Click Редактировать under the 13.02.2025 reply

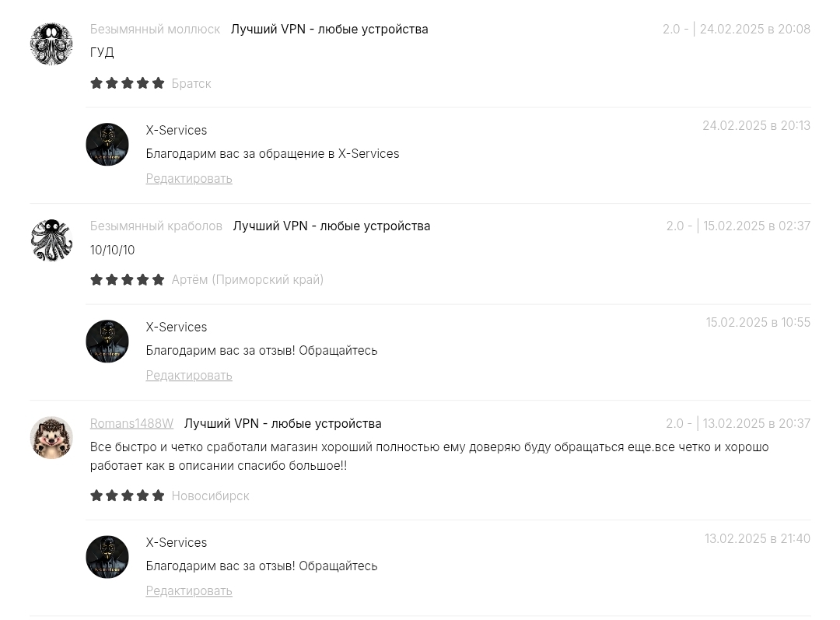point(189,590)
